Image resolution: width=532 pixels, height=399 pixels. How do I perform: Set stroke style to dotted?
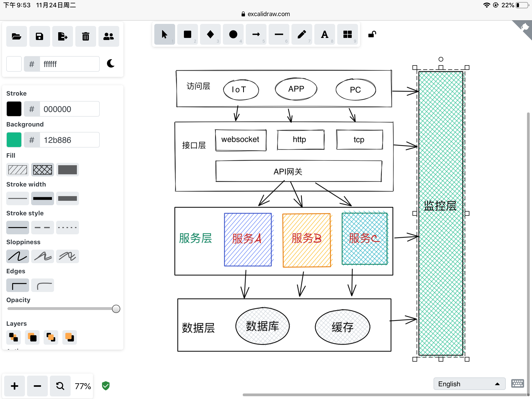[x=68, y=228]
